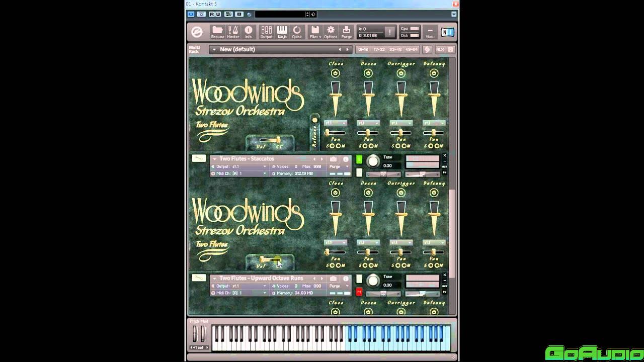Open Midi Ch dropdown of Upward Octave Runs
This screenshot has height=362, width=644.
point(239,293)
